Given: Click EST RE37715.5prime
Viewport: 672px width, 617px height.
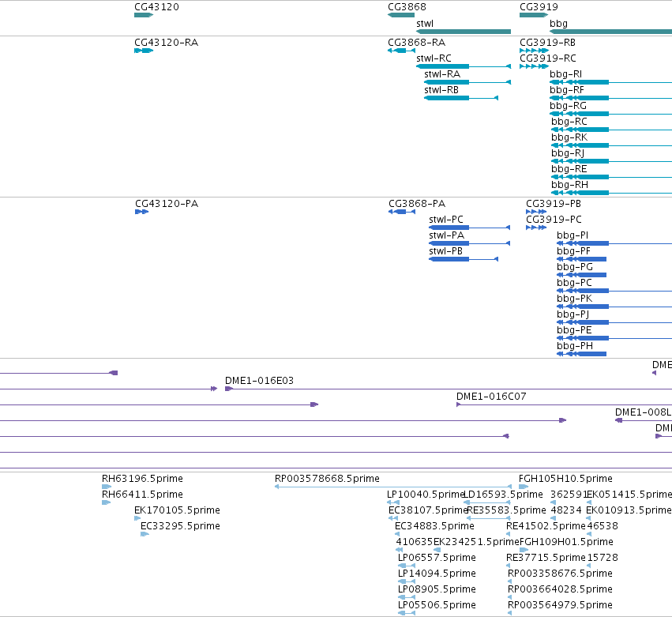Looking at the screenshot, I should click(509, 566).
